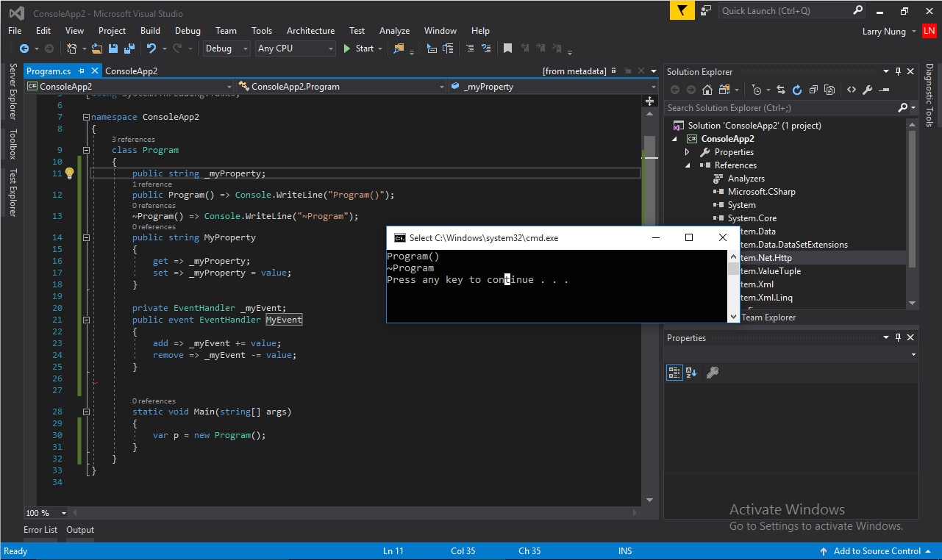
Task: Open the Team Explorer tab
Action: click(768, 317)
